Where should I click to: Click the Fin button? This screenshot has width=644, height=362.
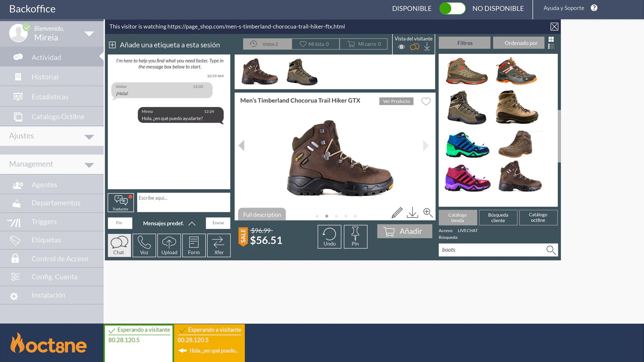click(120, 223)
